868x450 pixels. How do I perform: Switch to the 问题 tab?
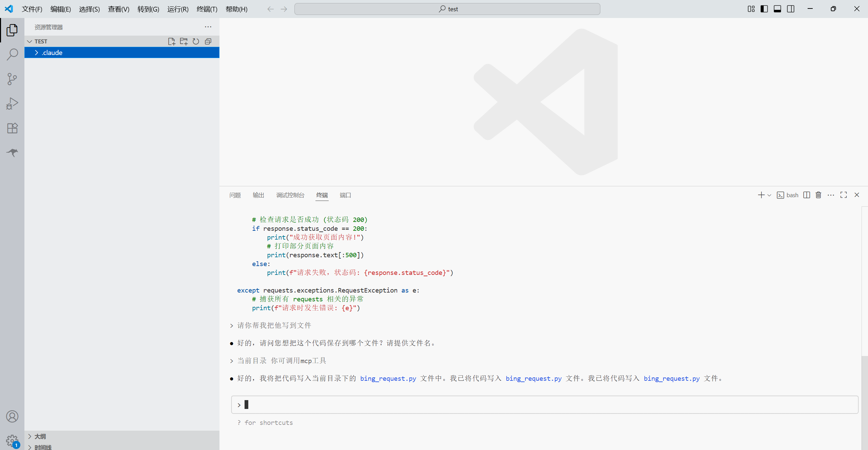(235, 195)
